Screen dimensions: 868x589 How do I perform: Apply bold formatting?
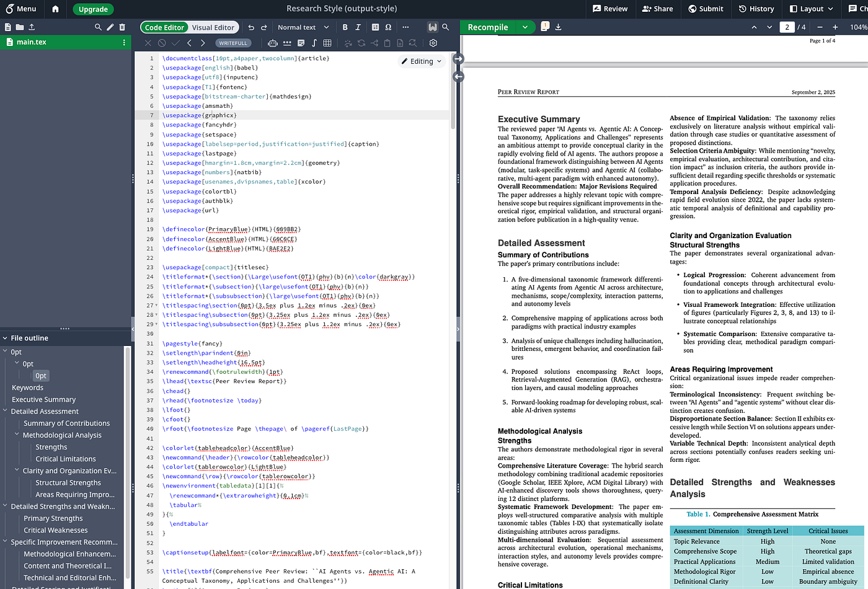pyautogui.click(x=345, y=27)
